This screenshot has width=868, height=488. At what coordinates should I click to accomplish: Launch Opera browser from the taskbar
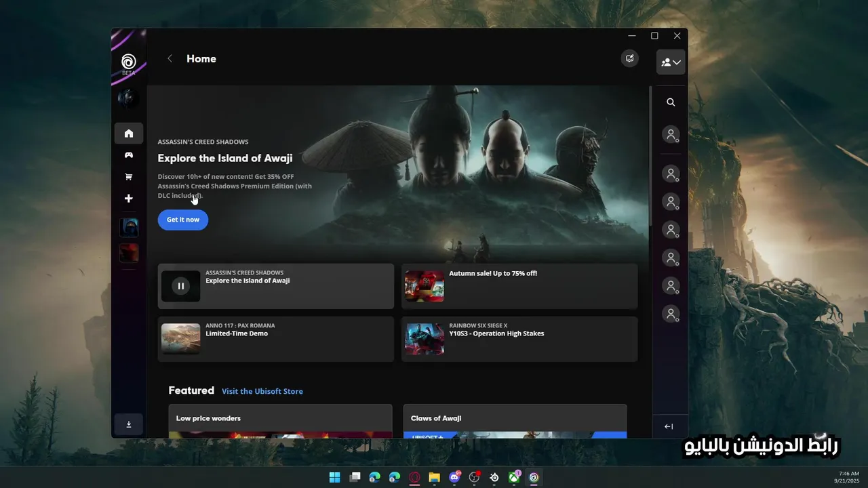click(414, 477)
